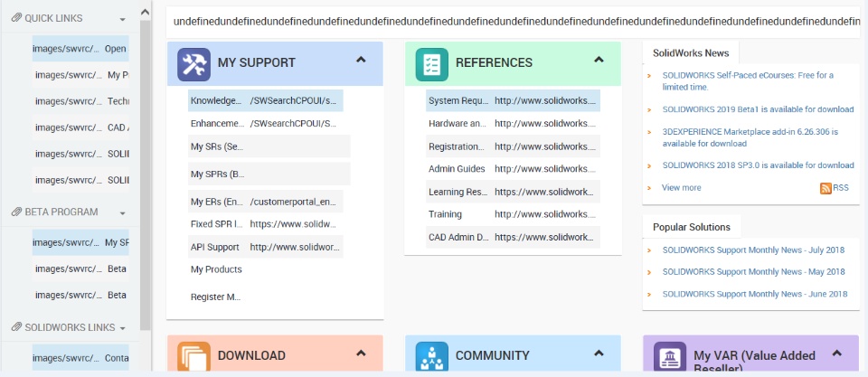Open SOLIDWORKS Self-Paced eCourses news link
Viewport: 868px width, 377px height.
tap(748, 80)
